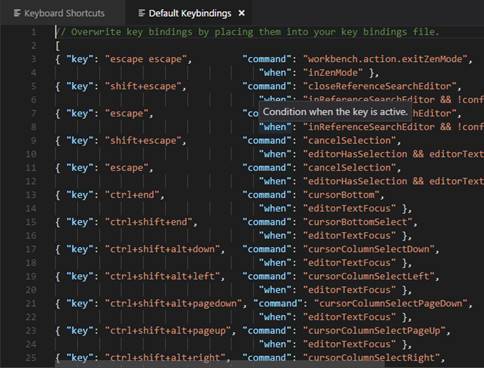Click the Keyboard Shortcuts tab file icon

pos(17,13)
